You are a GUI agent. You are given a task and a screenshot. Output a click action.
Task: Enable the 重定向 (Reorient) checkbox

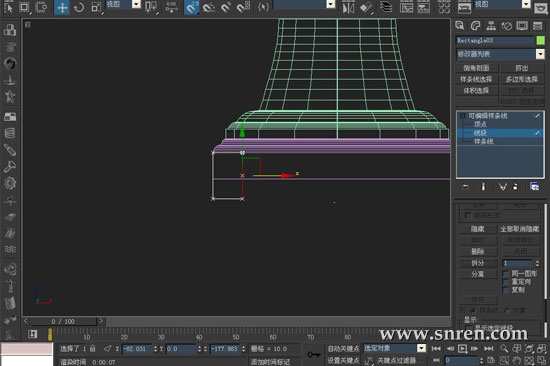(505, 282)
